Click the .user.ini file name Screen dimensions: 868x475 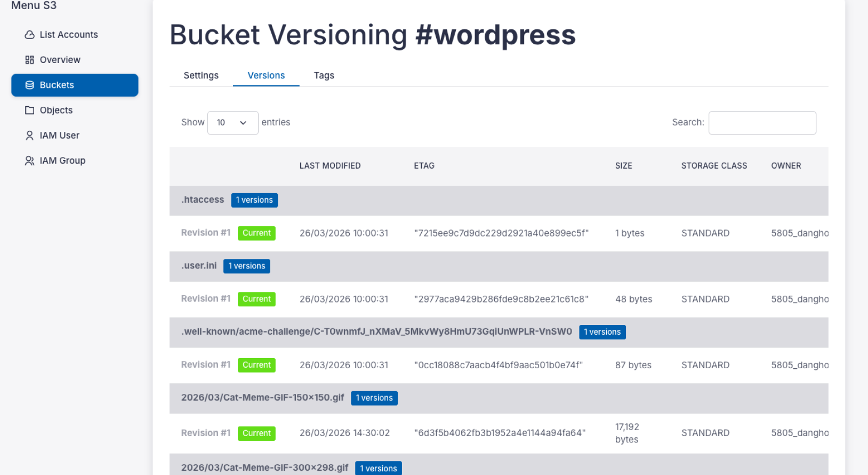(199, 266)
